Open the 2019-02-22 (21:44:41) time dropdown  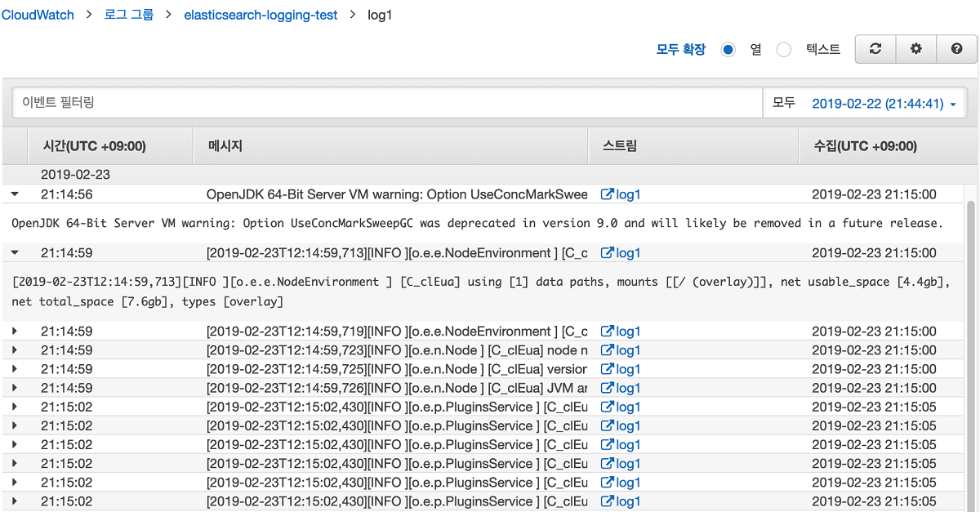tap(884, 104)
